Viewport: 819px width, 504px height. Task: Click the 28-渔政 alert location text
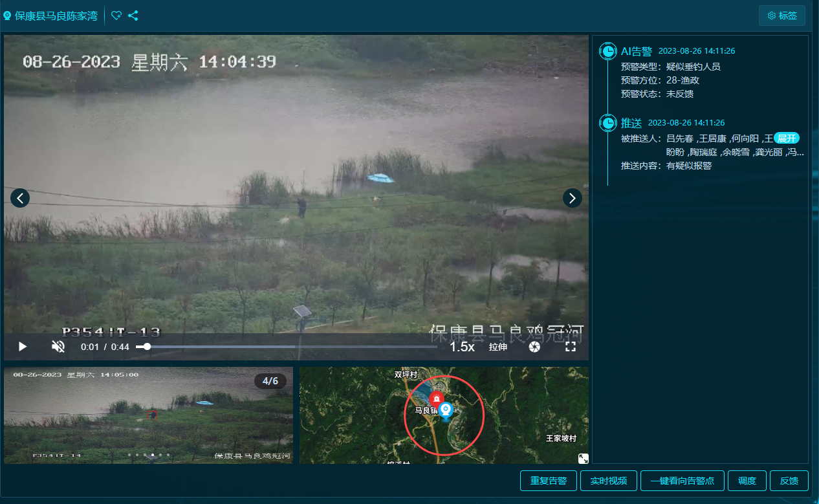(682, 80)
